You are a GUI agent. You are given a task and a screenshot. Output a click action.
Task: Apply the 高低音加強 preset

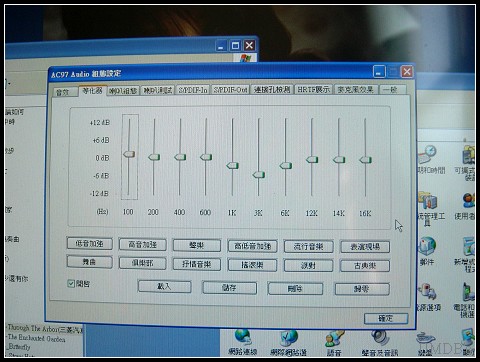(x=252, y=246)
